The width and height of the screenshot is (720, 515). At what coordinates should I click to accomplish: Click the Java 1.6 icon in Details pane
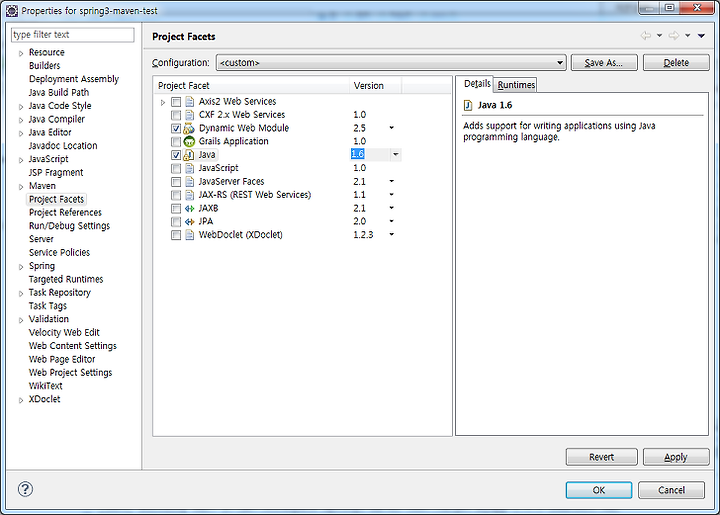coord(468,106)
